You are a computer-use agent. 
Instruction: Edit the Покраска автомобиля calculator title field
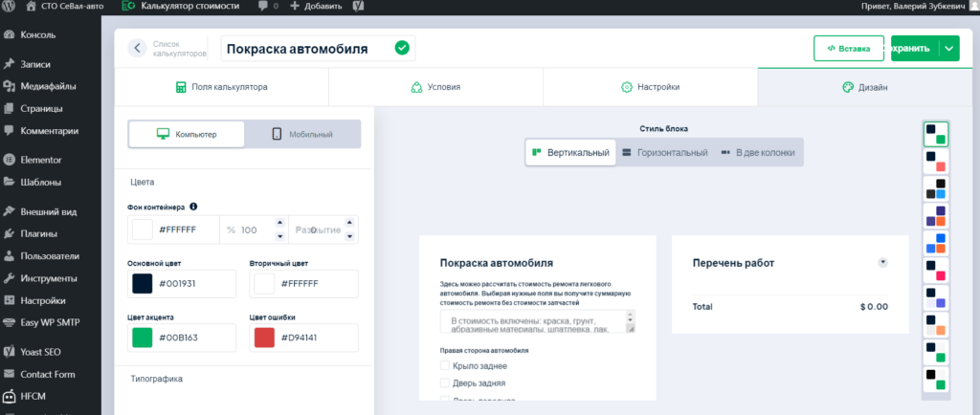point(318,48)
